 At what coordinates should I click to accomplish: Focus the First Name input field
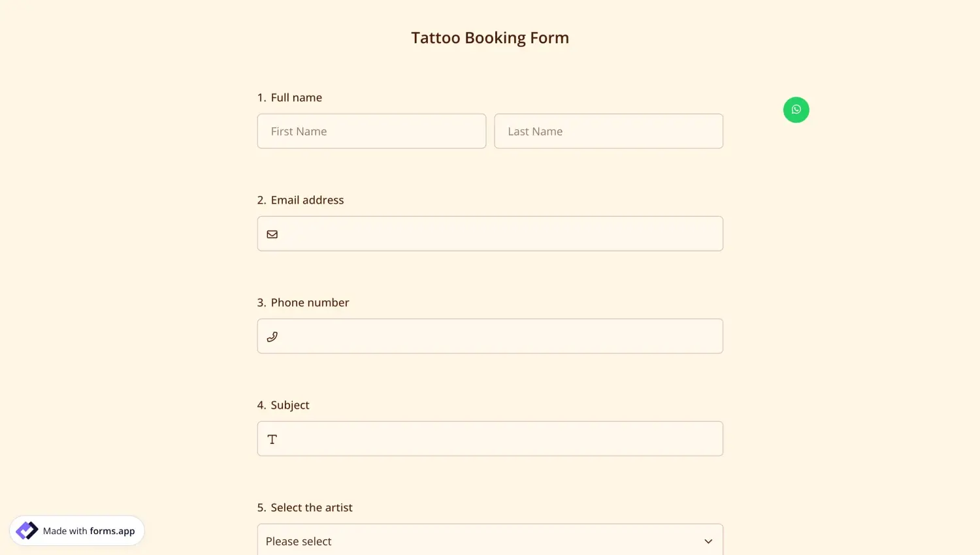click(x=371, y=131)
